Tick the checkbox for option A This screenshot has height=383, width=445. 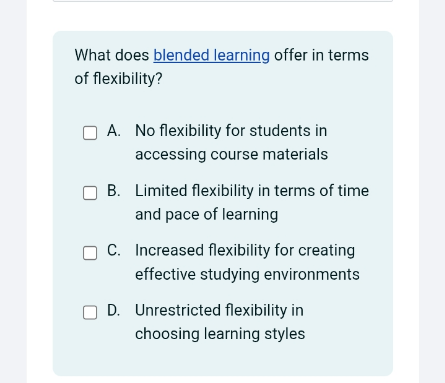click(x=90, y=133)
